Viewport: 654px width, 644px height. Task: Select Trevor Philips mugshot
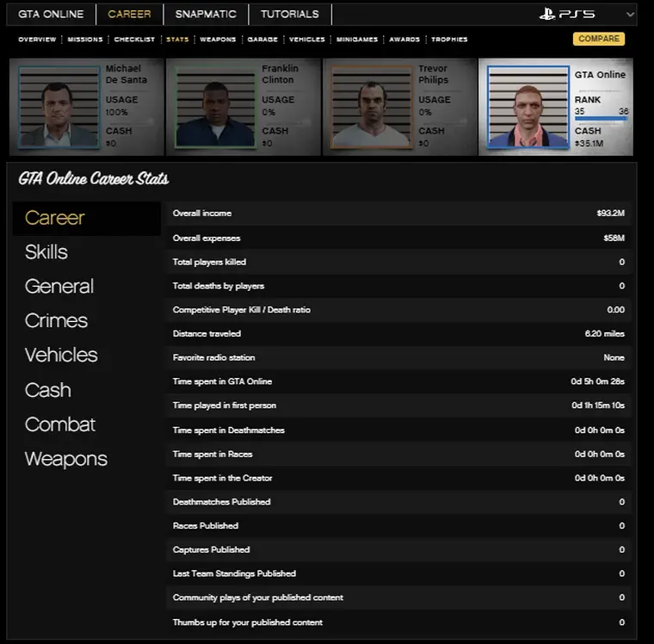372,107
